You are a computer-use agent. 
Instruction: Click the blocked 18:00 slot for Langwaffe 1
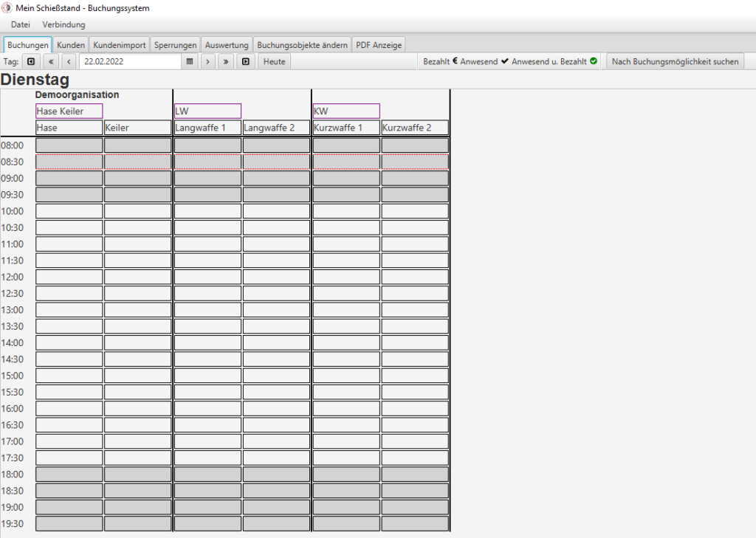pos(207,475)
